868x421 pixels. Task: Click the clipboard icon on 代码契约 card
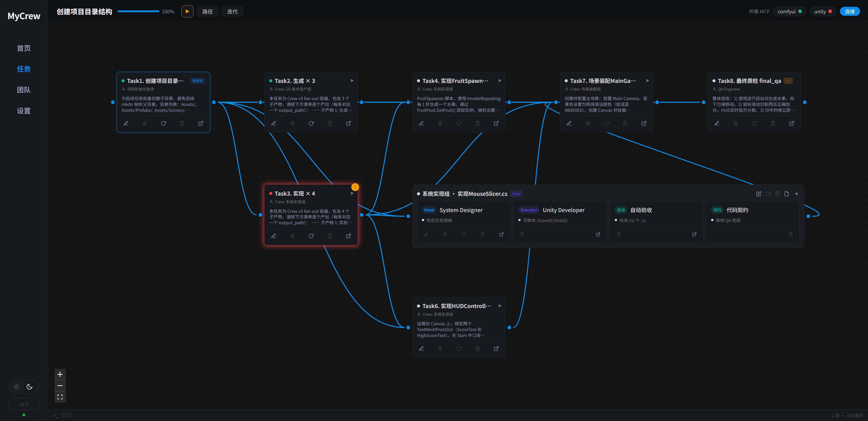tap(791, 234)
